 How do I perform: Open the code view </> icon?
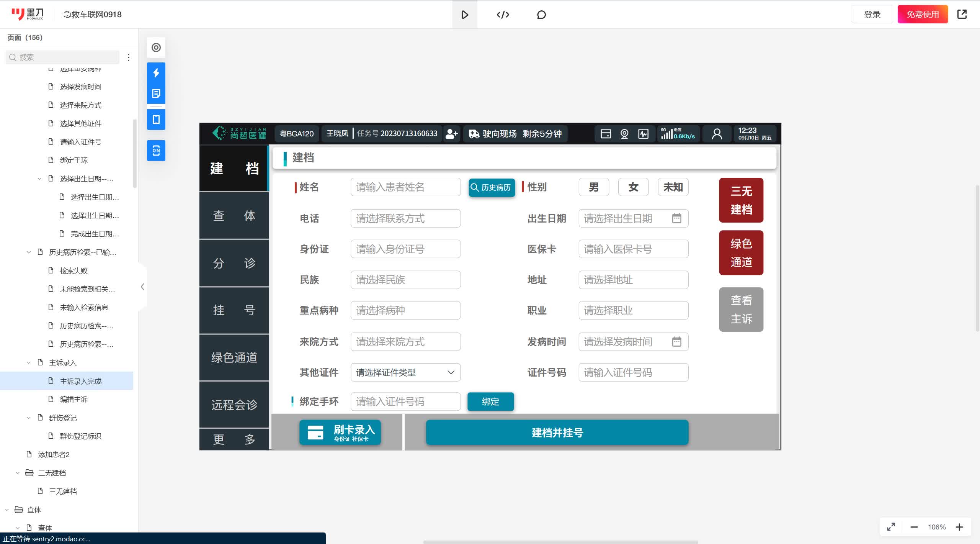[x=502, y=15]
